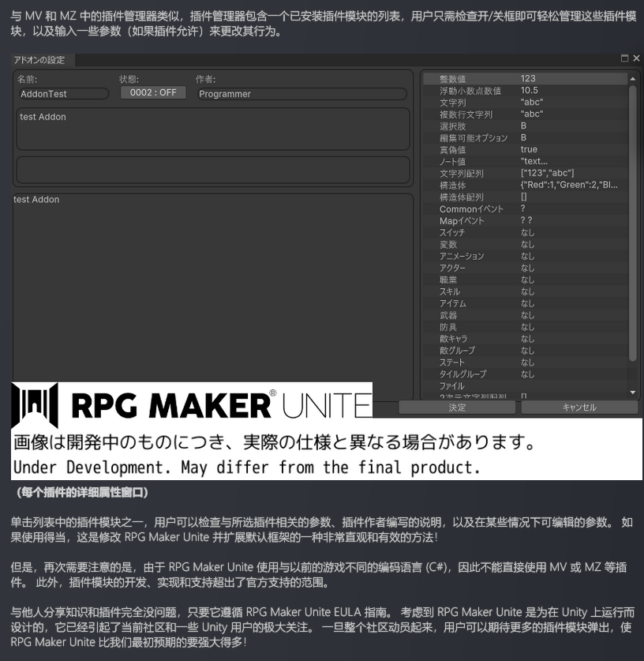
Task: Click the AddonTest name field
Action: click(63, 94)
